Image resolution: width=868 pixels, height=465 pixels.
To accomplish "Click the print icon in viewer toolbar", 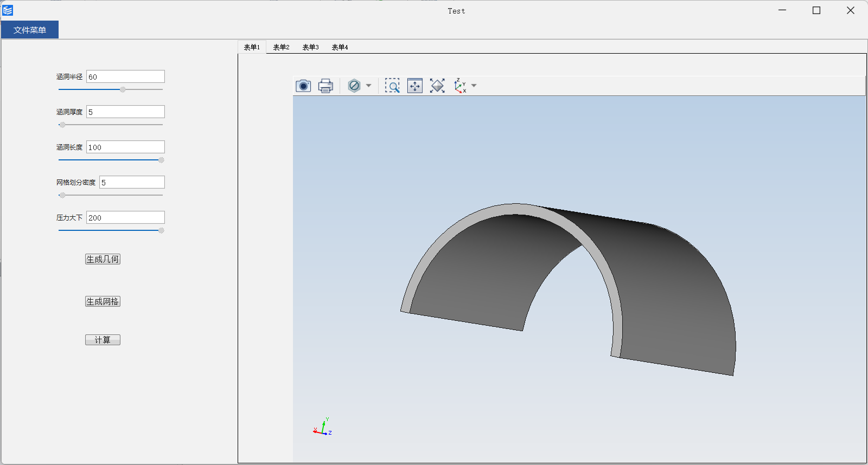I will click(325, 86).
